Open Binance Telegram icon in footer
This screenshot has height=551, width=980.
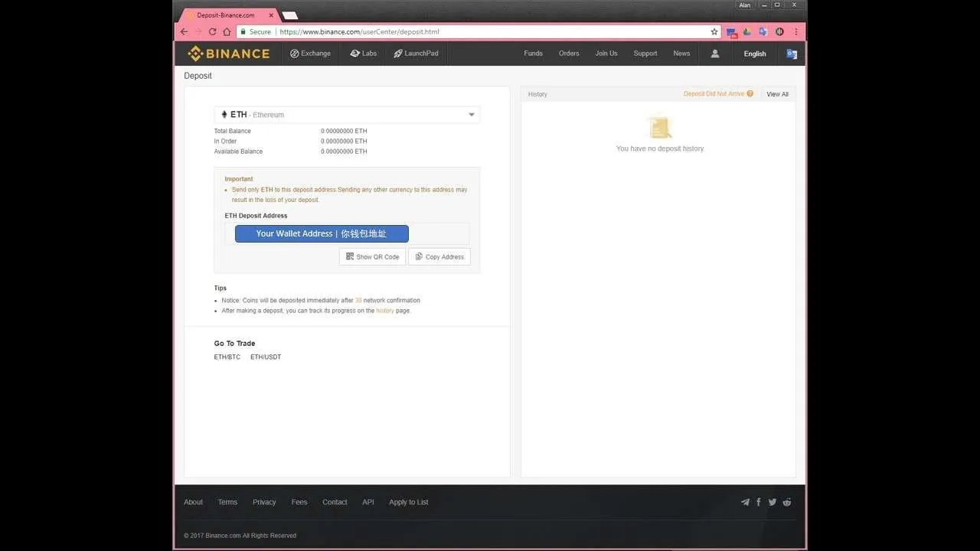(x=745, y=502)
